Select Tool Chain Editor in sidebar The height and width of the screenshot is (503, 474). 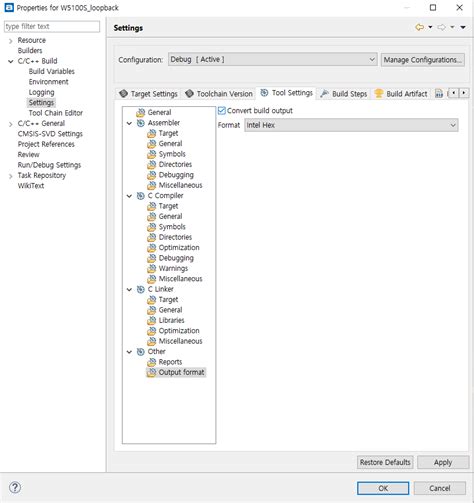tap(56, 113)
